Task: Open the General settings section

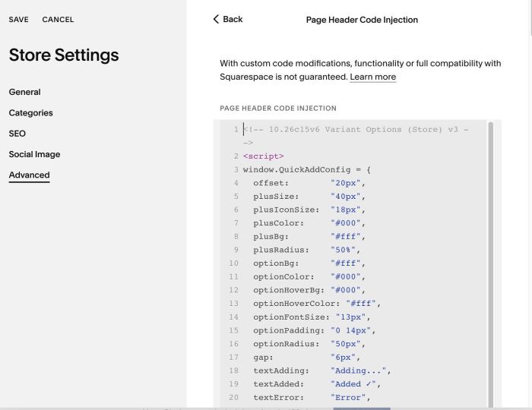Action: 25,92
